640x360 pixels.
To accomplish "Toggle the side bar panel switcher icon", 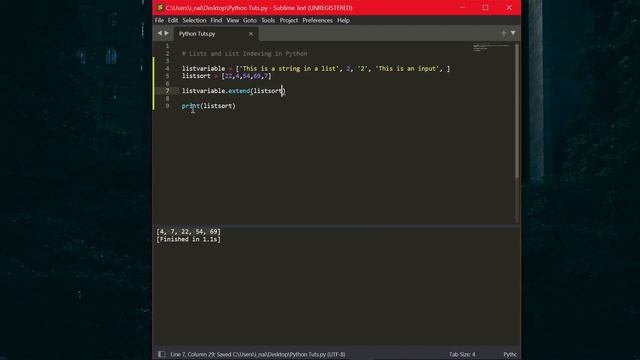I will (x=162, y=354).
